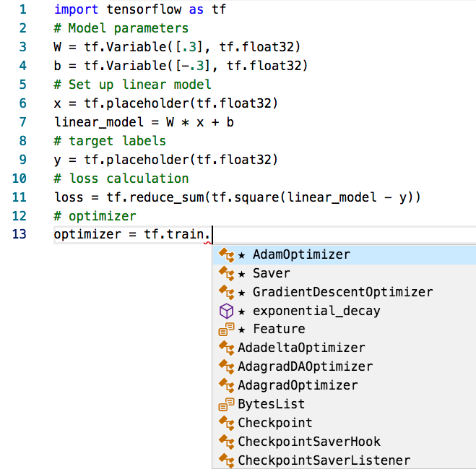Choose the Feature suggestion
The height and width of the screenshot is (472, 476).
345,330
